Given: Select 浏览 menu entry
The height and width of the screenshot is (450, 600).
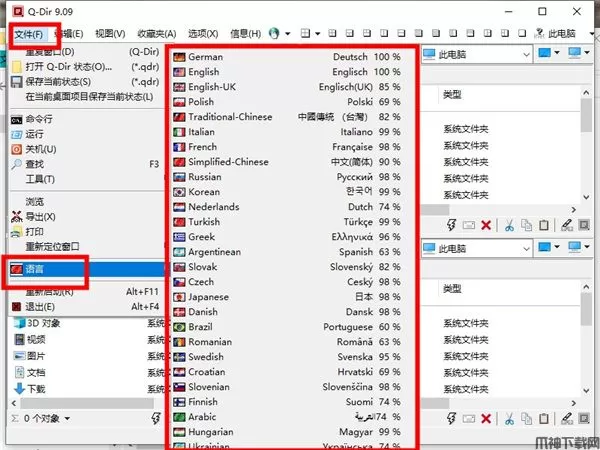Looking at the screenshot, I should point(85,202).
